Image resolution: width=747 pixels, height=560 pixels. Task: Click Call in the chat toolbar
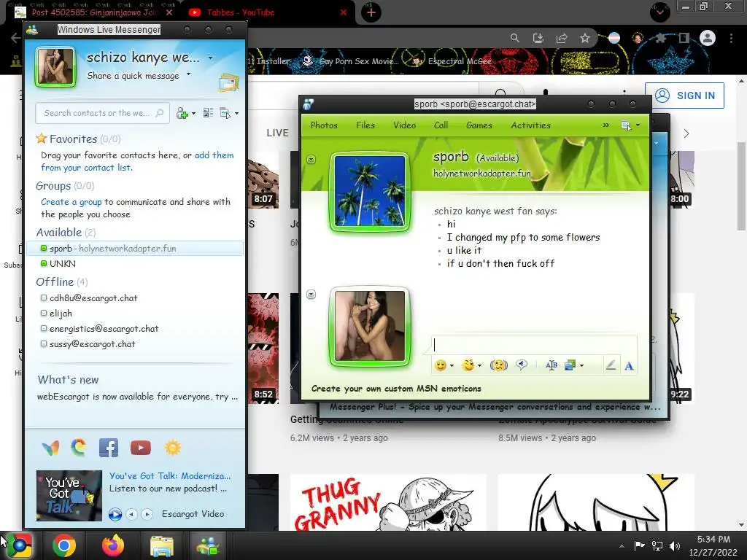click(441, 125)
